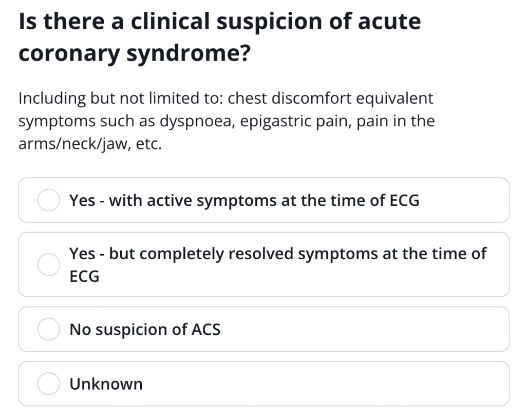The height and width of the screenshot is (420, 526).
Task: Click the word 'ECG' on the second option's lower line
Action: (x=85, y=277)
